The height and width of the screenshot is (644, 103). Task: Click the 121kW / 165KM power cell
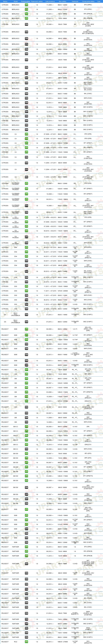tap(62, 525)
